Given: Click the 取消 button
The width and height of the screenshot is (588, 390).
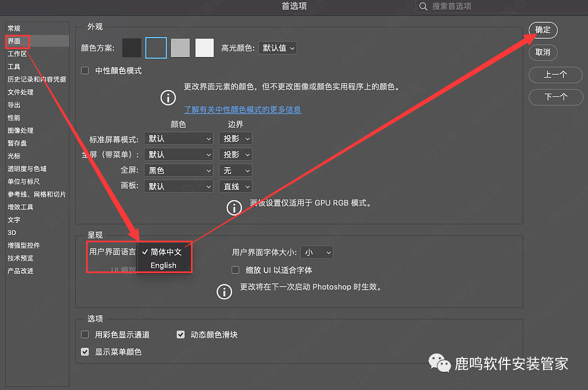Looking at the screenshot, I should point(542,52).
